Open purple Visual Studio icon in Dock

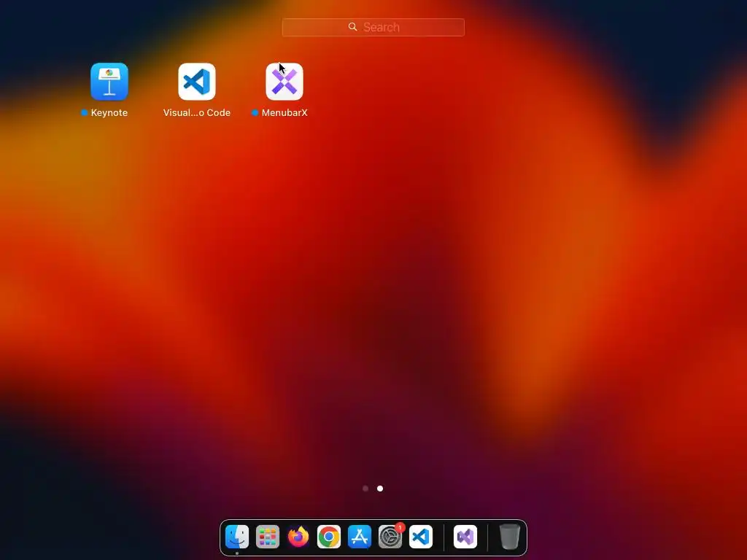click(465, 537)
